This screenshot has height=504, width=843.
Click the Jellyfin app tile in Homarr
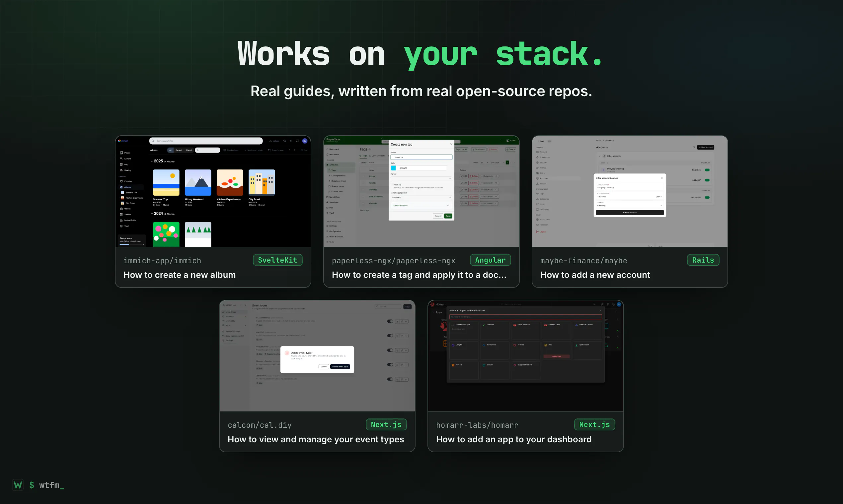point(464,350)
